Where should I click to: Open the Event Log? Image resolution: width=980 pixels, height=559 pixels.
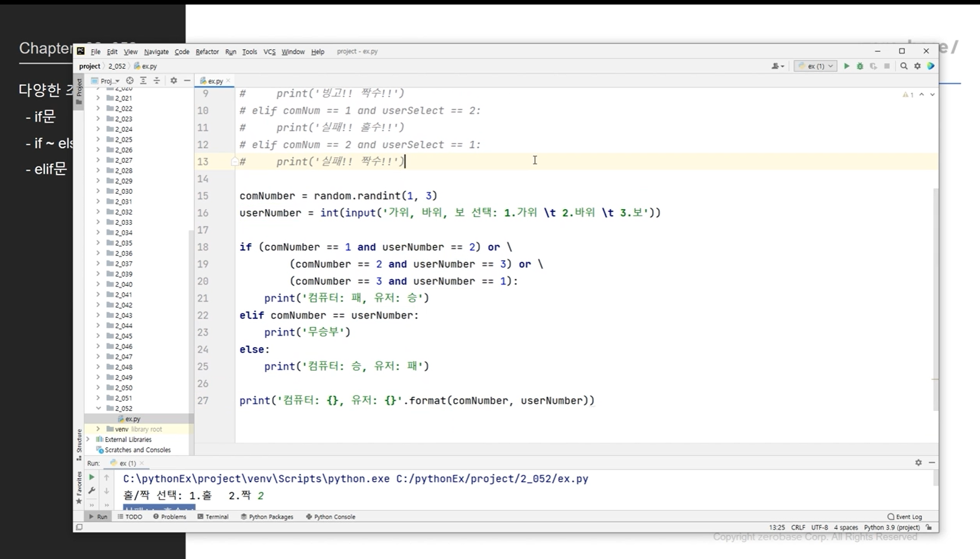pyautogui.click(x=905, y=517)
